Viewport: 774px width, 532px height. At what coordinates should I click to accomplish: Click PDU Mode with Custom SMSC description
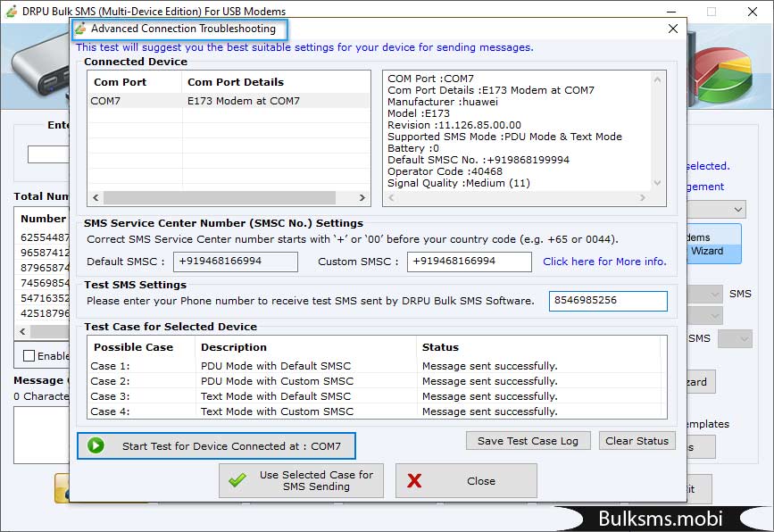277,381
